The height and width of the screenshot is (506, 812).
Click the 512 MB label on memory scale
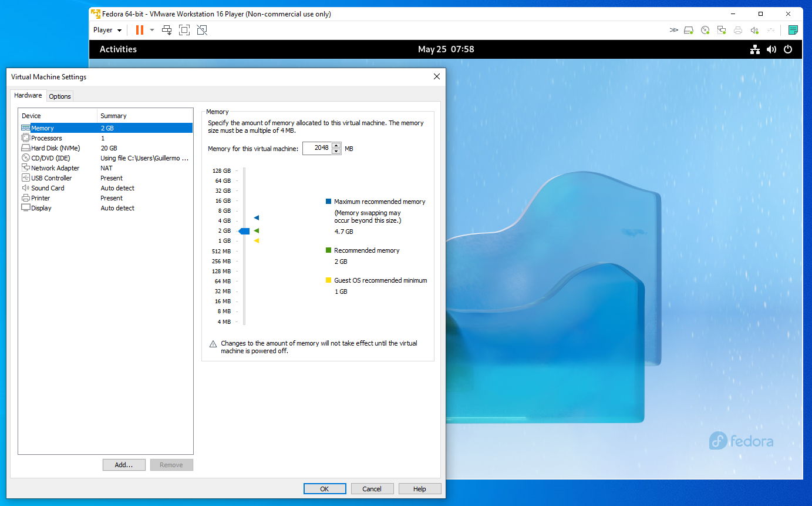point(221,251)
